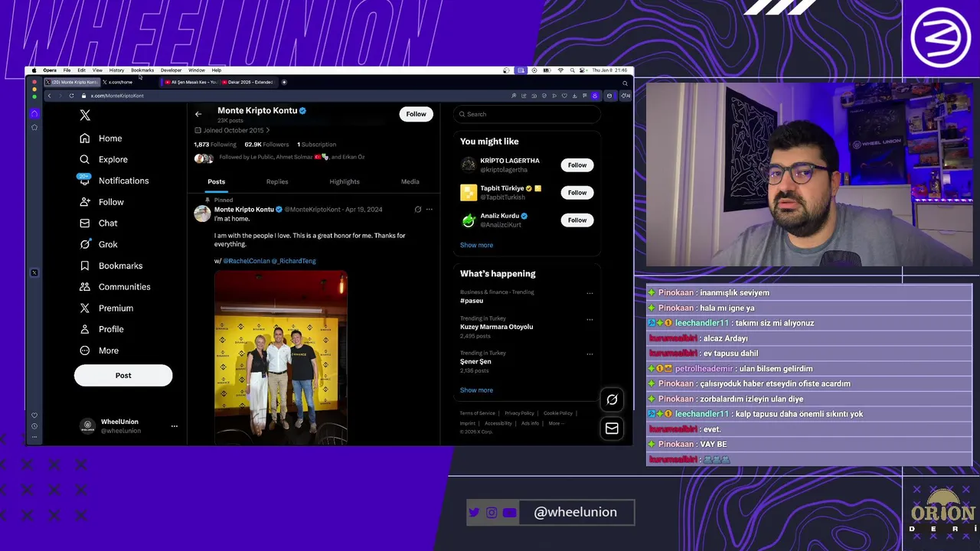Open the History menu in the menu bar
The width and height of the screenshot is (980, 551).
click(x=116, y=70)
